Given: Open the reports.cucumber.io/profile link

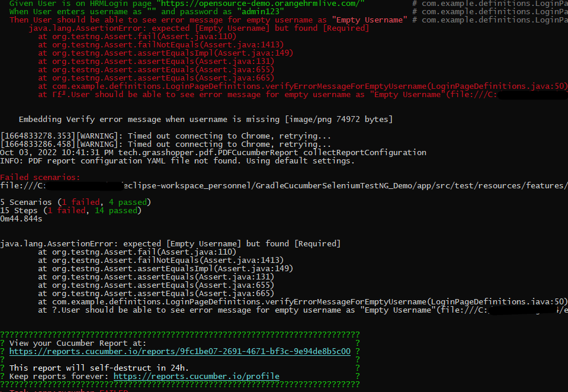Looking at the screenshot, I should point(196,376).
